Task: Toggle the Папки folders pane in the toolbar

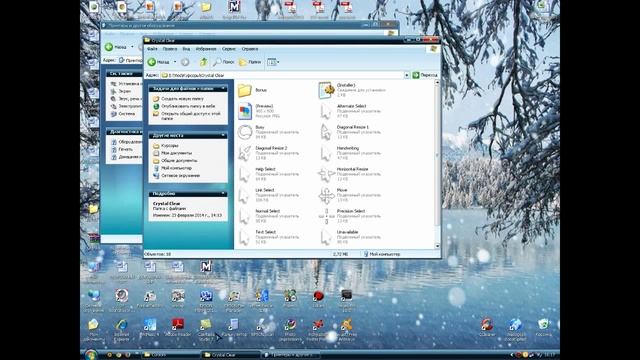Action: tap(250, 62)
